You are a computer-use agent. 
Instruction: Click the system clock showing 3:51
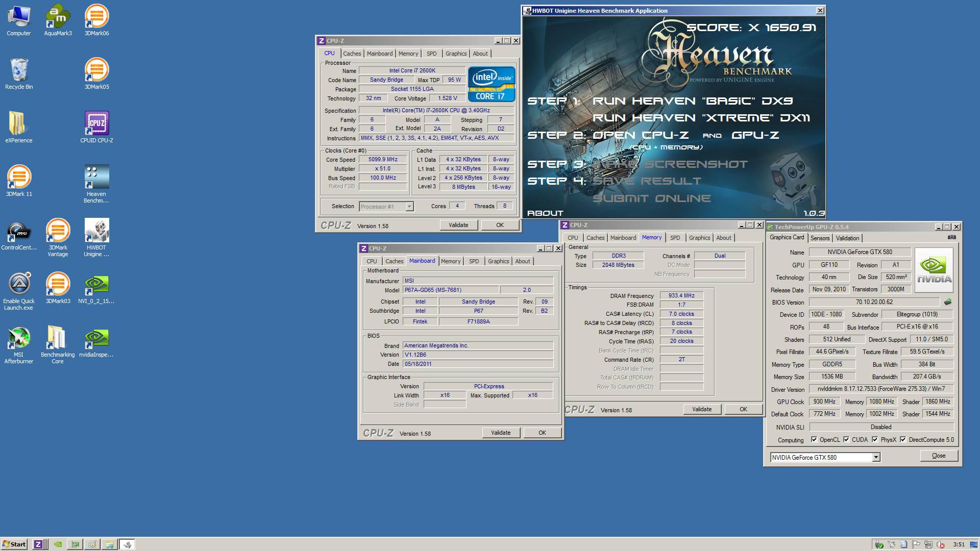point(959,544)
